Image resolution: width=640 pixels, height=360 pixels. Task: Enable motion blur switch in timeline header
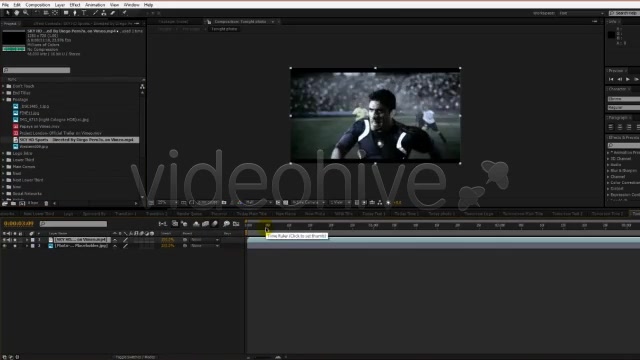coord(142,233)
